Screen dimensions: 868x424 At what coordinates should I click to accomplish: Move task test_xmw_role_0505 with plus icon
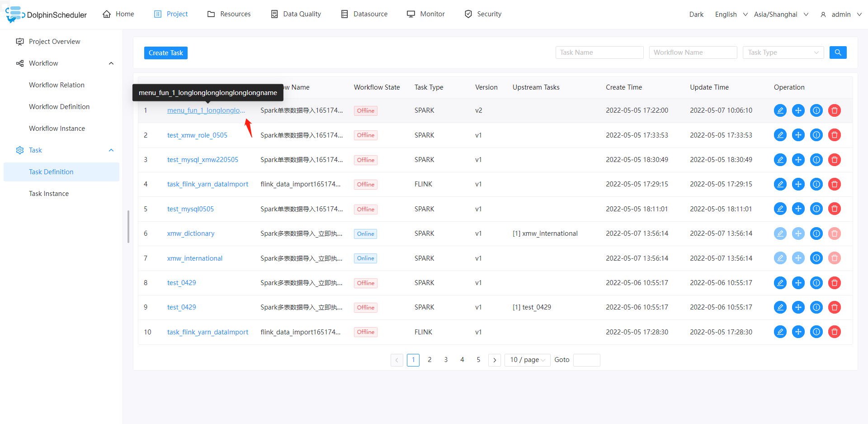798,135
